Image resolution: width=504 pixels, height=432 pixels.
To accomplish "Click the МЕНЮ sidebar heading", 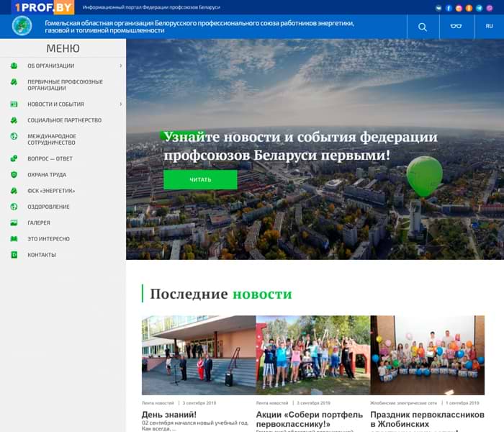I will coord(63,48).
